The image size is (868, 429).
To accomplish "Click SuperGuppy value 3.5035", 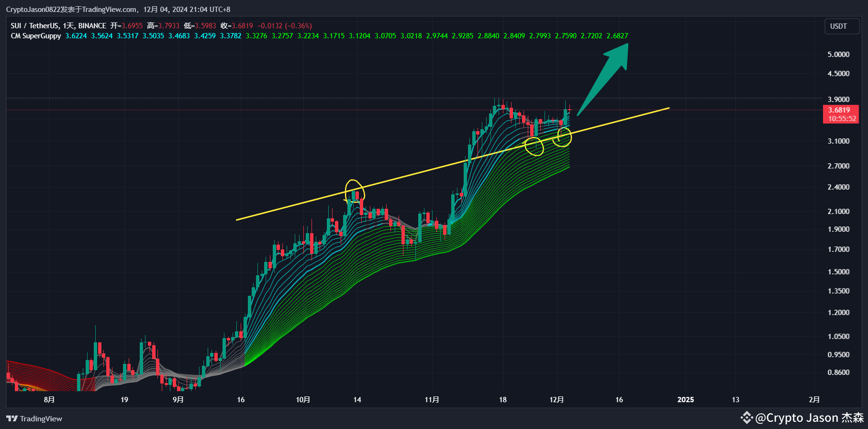I will [153, 36].
